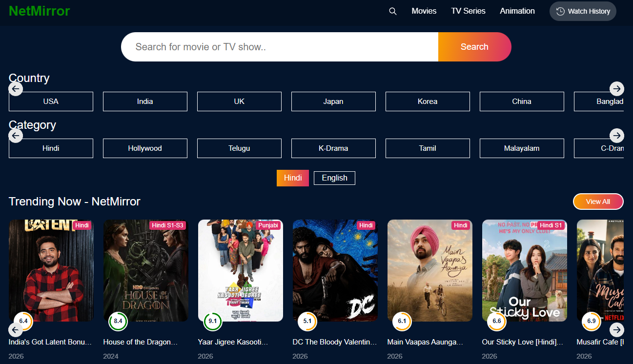Browse the K-Drama category
This screenshot has height=364, width=633.
[333, 148]
